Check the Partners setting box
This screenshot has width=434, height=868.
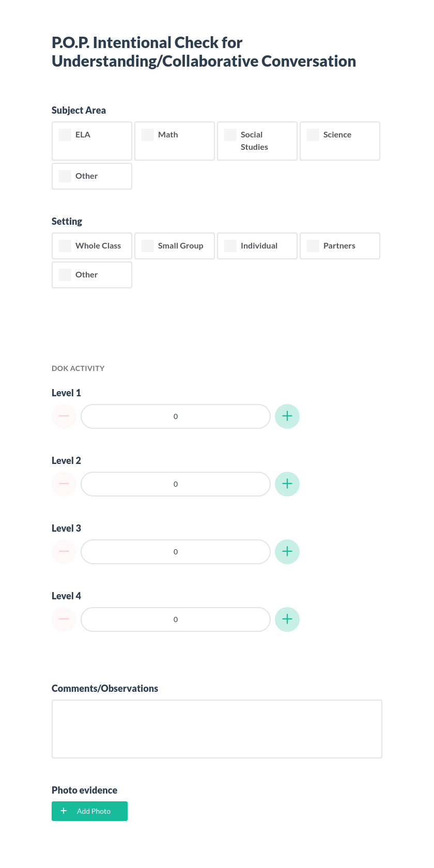[313, 245]
